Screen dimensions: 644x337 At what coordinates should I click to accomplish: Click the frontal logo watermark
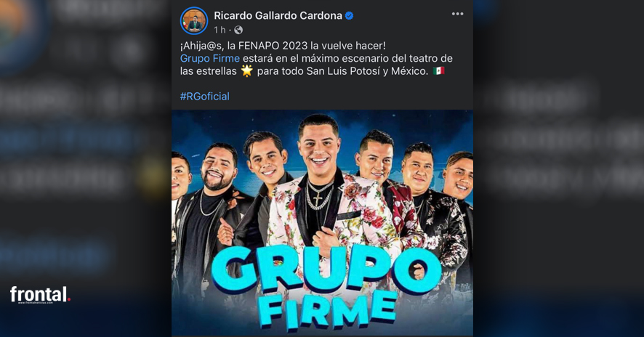[40, 294]
